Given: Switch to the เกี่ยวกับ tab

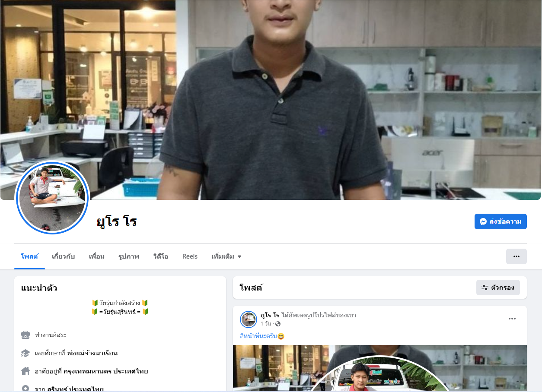Looking at the screenshot, I should point(63,256).
